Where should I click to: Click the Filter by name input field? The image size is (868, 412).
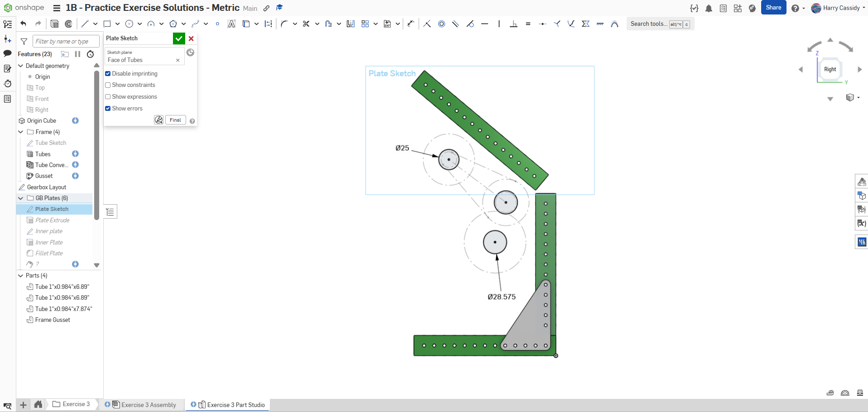66,42
